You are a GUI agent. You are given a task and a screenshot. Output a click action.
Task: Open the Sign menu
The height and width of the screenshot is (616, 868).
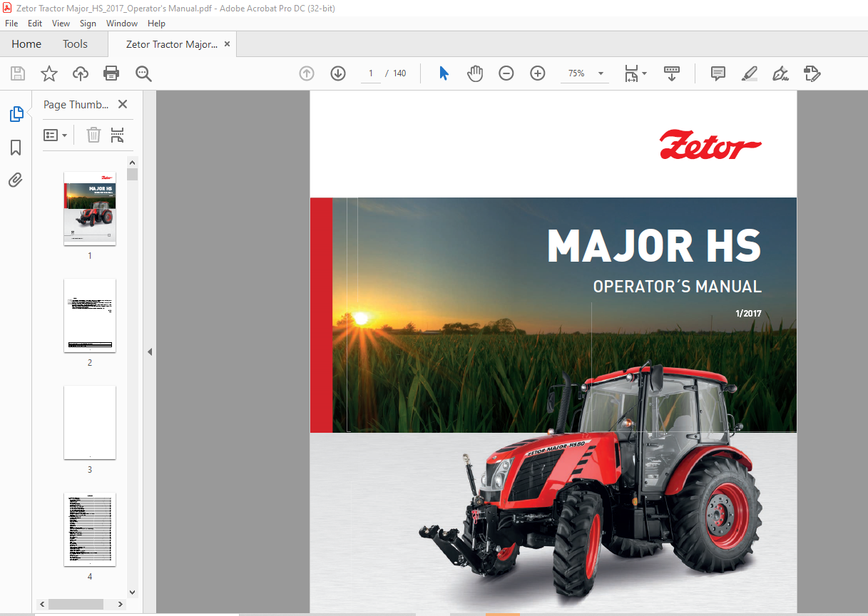click(x=88, y=24)
